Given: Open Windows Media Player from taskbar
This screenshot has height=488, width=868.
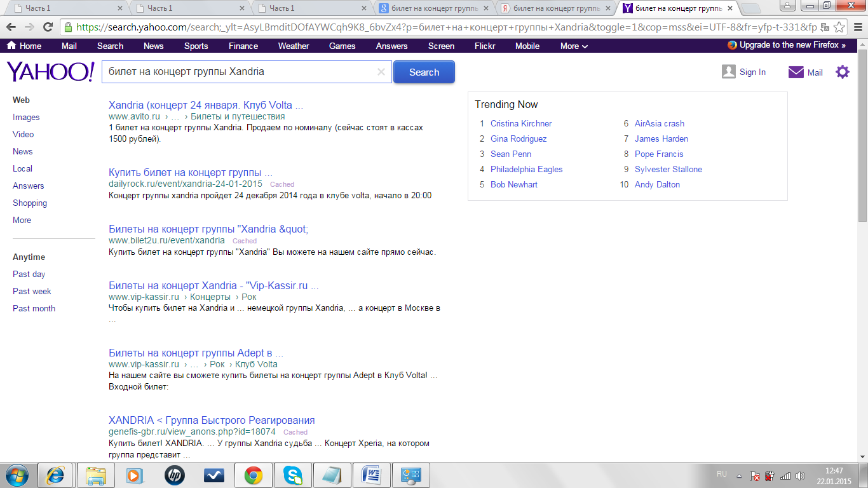Looking at the screenshot, I should [135, 475].
